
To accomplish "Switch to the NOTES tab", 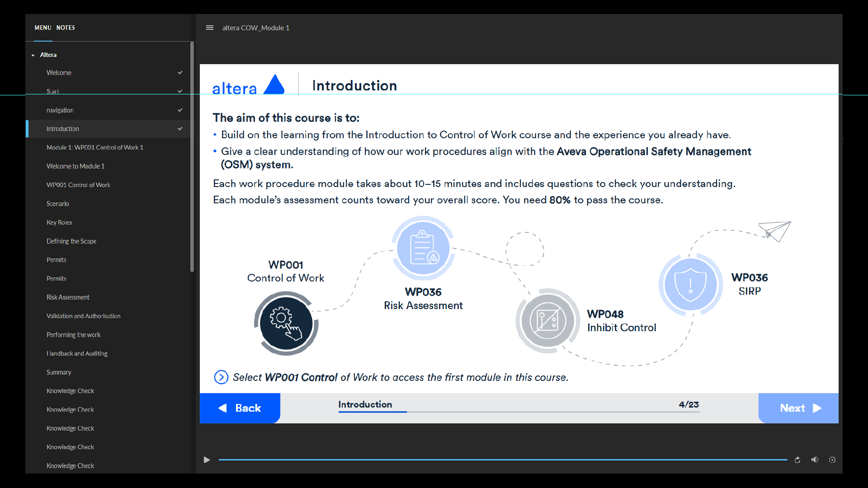I will point(66,28).
